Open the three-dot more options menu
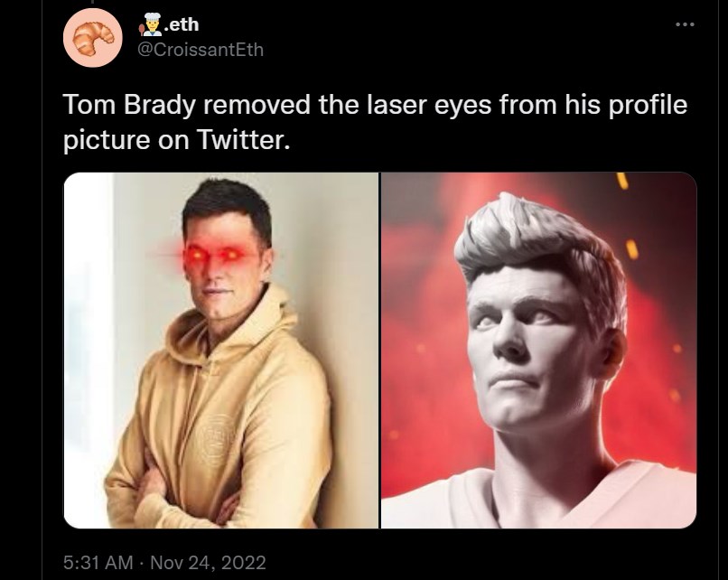The image size is (728, 580). coord(685,24)
